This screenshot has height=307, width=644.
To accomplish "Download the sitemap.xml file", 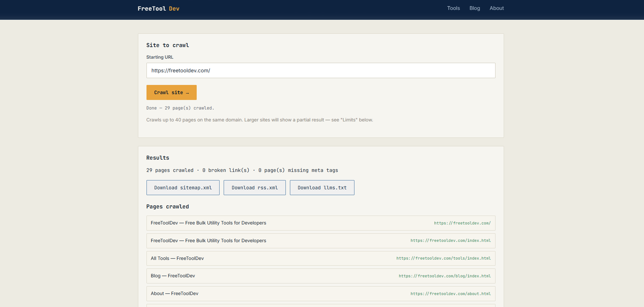I will [183, 188].
